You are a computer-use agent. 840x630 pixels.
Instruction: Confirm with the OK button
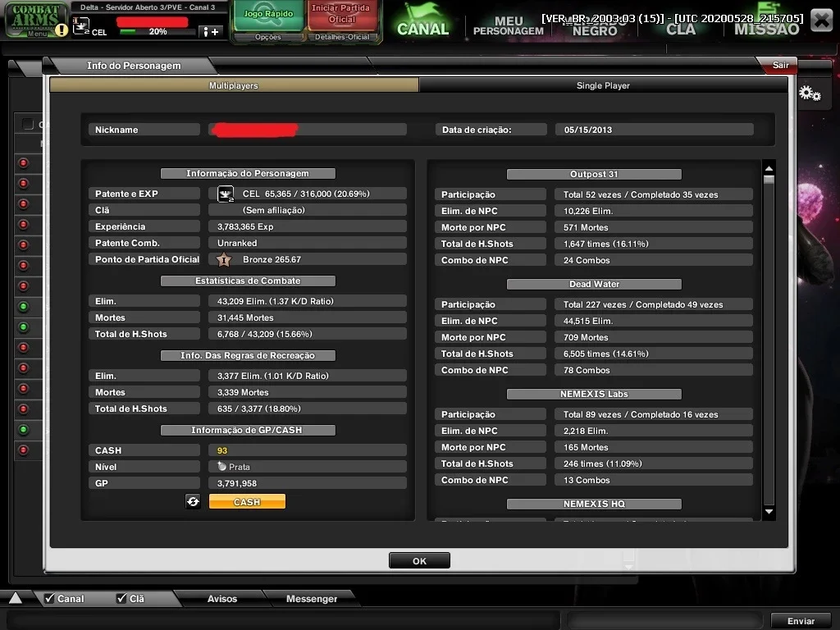click(419, 560)
